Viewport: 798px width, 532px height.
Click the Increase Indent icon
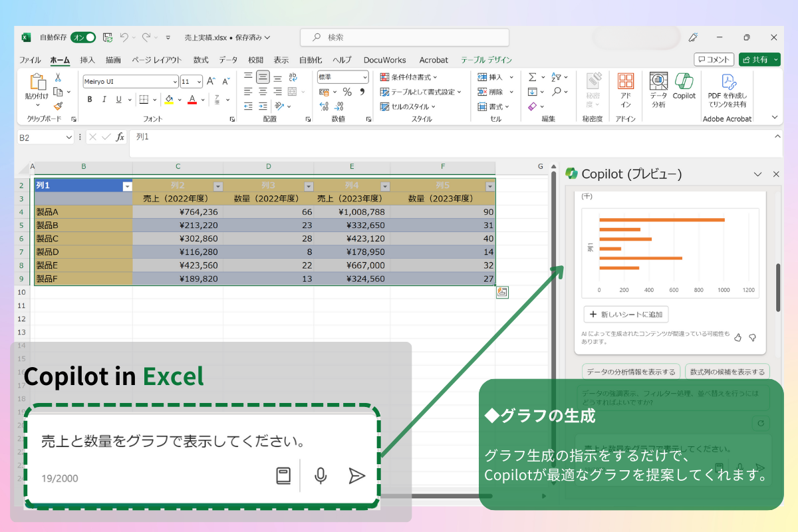pyautogui.click(x=263, y=106)
